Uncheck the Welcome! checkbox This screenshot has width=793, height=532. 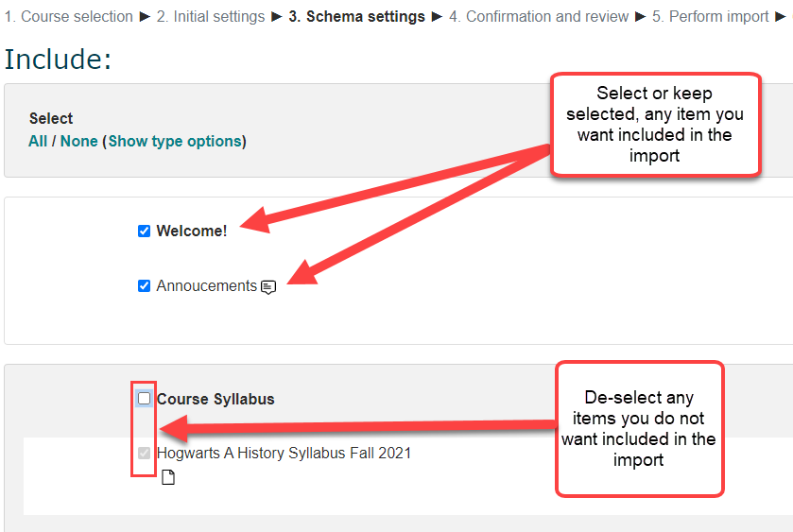(x=145, y=232)
